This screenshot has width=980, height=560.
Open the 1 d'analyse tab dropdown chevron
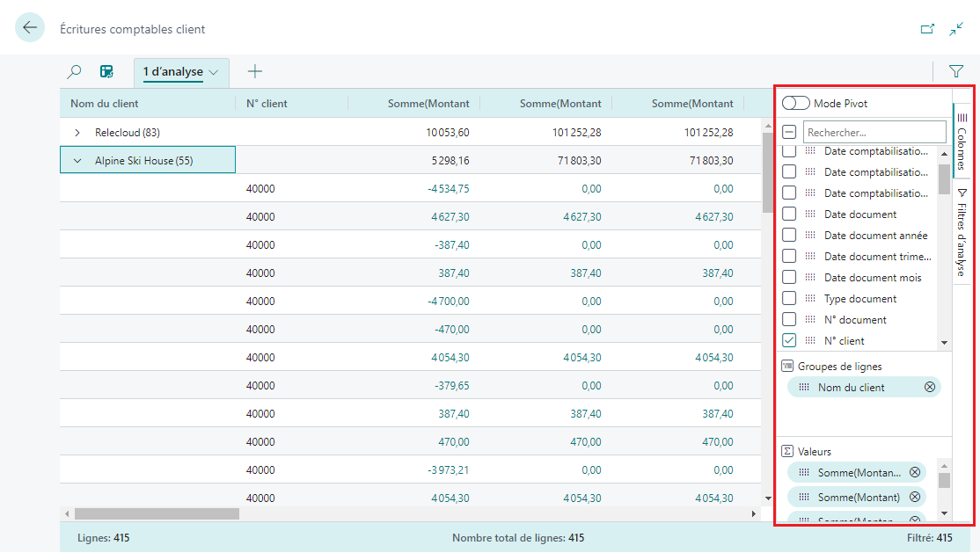click(x=214, y=72)
